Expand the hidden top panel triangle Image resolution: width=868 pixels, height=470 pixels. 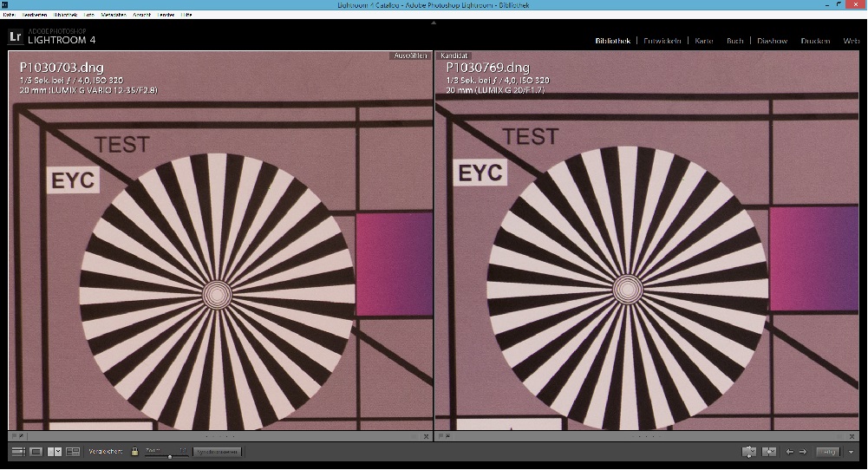click(x=434, y=23)
